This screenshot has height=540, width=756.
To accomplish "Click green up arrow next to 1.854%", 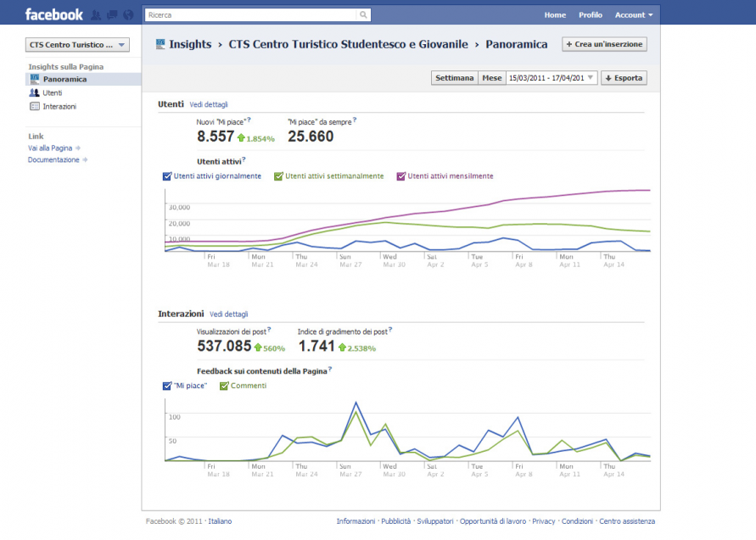I will (x=241, y=138).
